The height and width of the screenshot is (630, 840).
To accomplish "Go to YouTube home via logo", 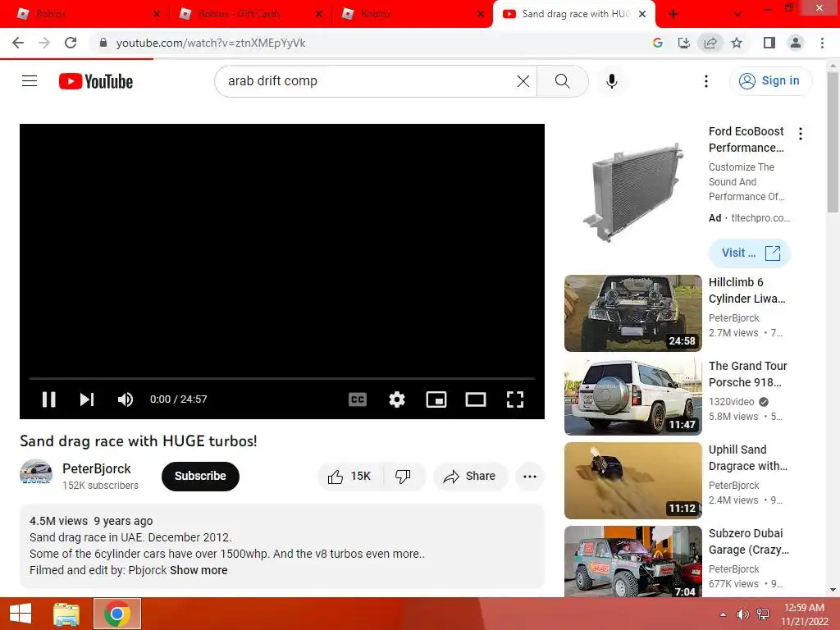I will (96, 81).
